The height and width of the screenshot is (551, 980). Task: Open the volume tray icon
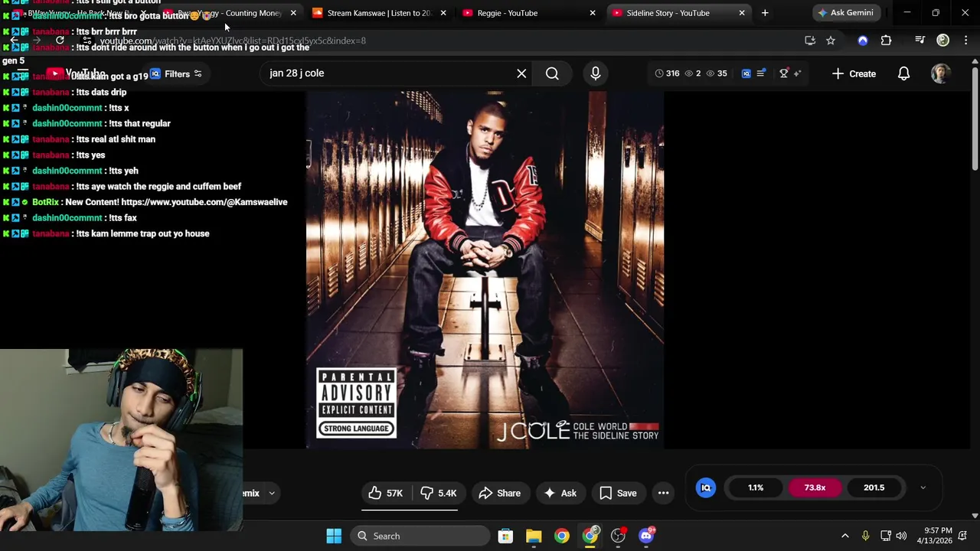(901, 536)
